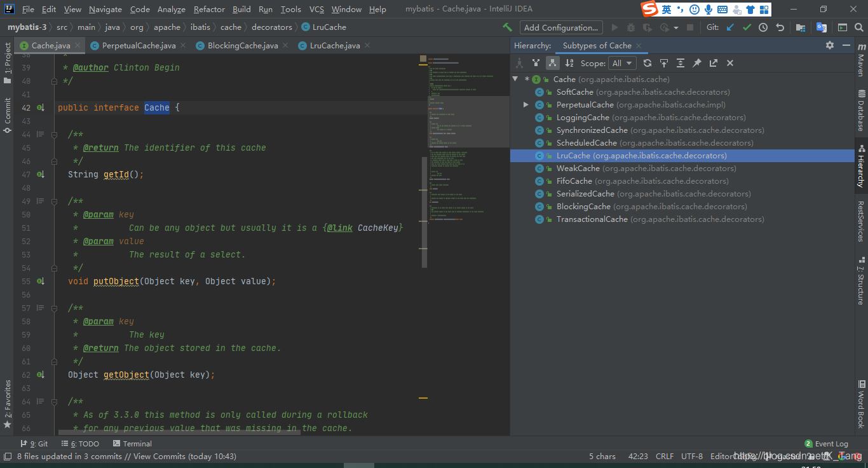This screenshot has height=468, width=868.
Task: Click the Translate icon in the toolbar
Action: tap(822, 27)
